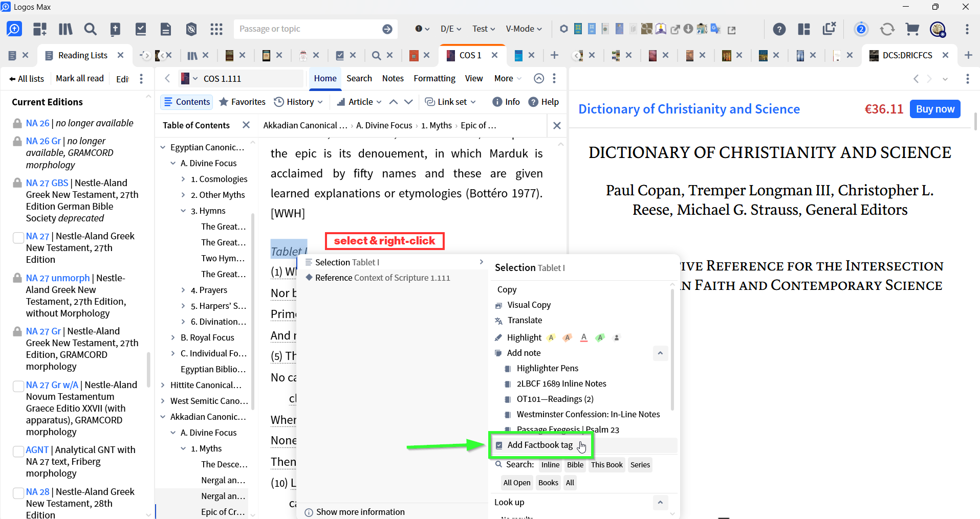Viewport: 980px width, 519px height.
Task: Click the download arrow shortcut icon
Action: pyautogui.click(x=688, y=29)
